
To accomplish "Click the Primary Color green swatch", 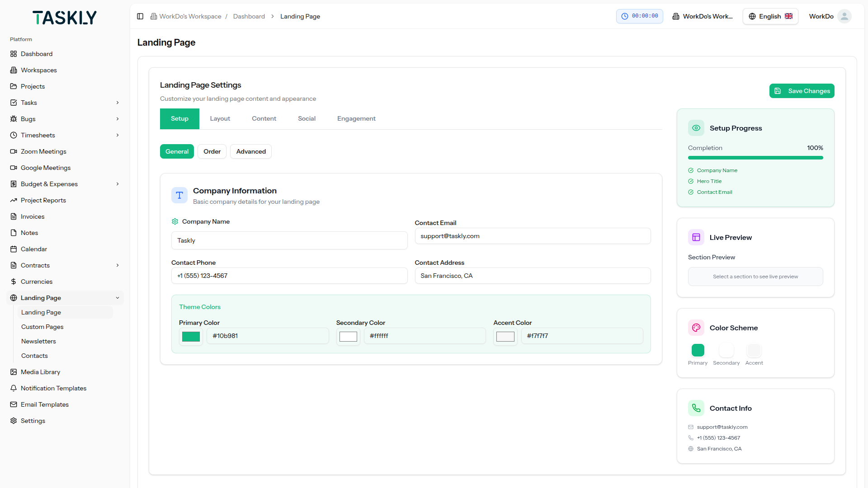I will click(x=191, y=337).
